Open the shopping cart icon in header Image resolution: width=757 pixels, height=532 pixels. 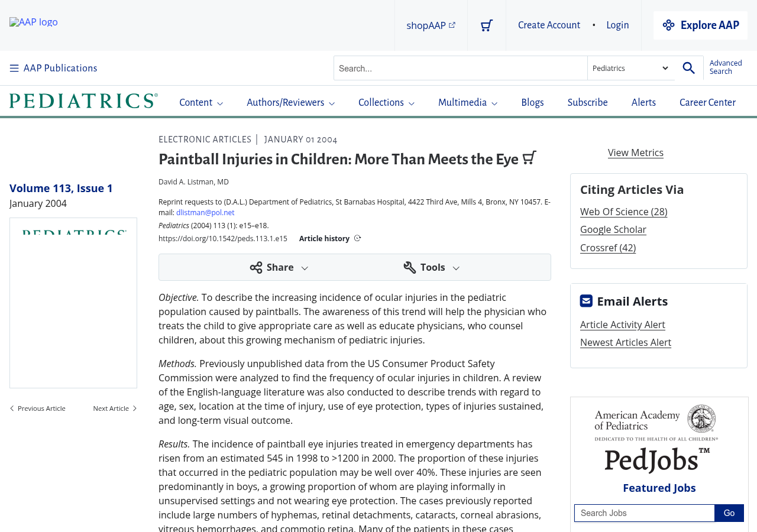click(487, 25)
